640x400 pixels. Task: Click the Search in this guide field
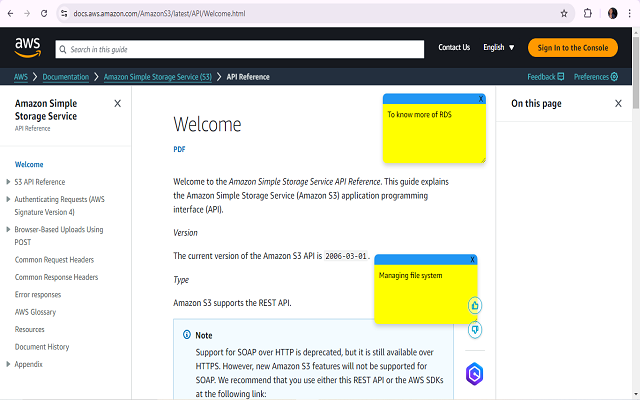240,49
